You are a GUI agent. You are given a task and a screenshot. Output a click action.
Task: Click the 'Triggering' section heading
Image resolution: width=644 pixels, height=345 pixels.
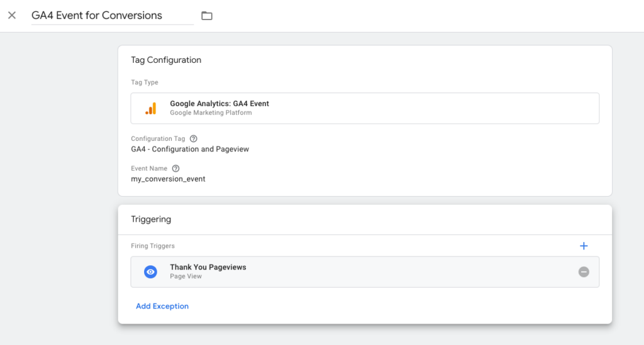151,219
